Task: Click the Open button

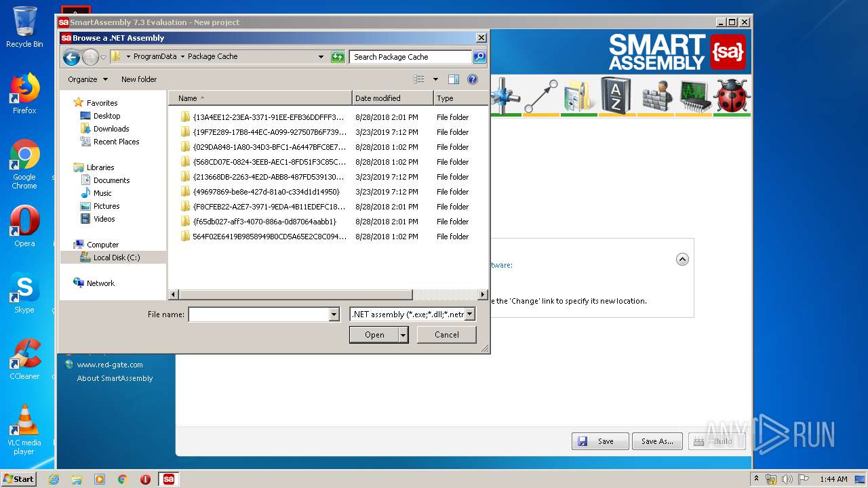Action: 374,335
